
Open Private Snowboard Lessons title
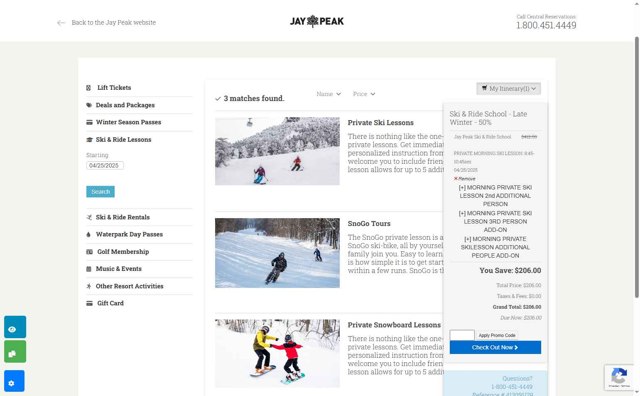(x=394, y=325)
